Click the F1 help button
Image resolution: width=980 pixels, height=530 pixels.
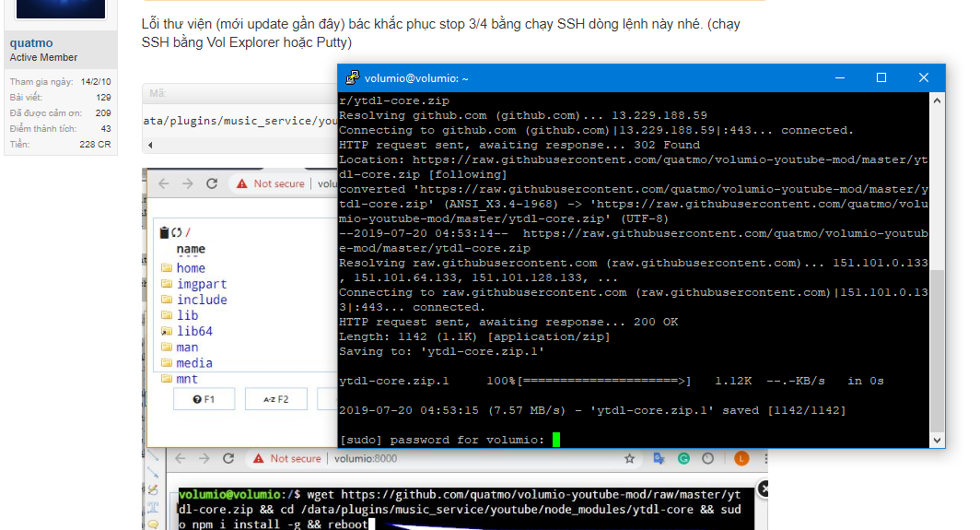(204, 399)
